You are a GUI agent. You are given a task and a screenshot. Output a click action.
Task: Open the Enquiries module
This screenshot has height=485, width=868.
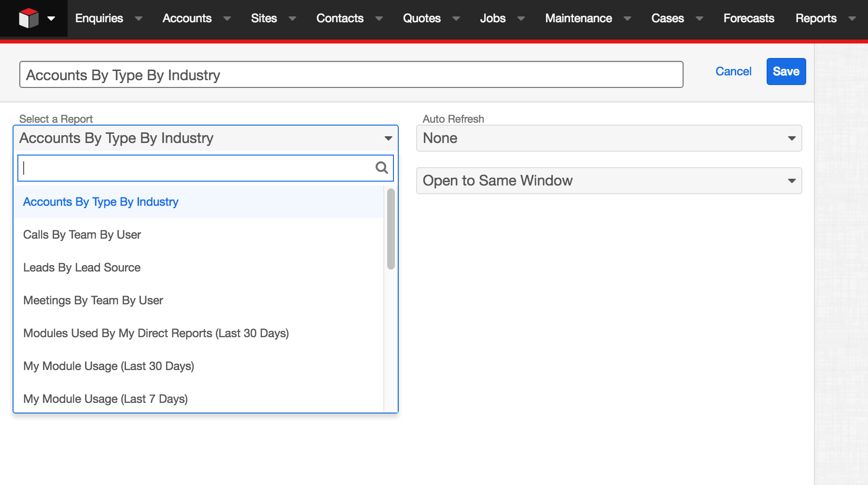click(99, 18)
